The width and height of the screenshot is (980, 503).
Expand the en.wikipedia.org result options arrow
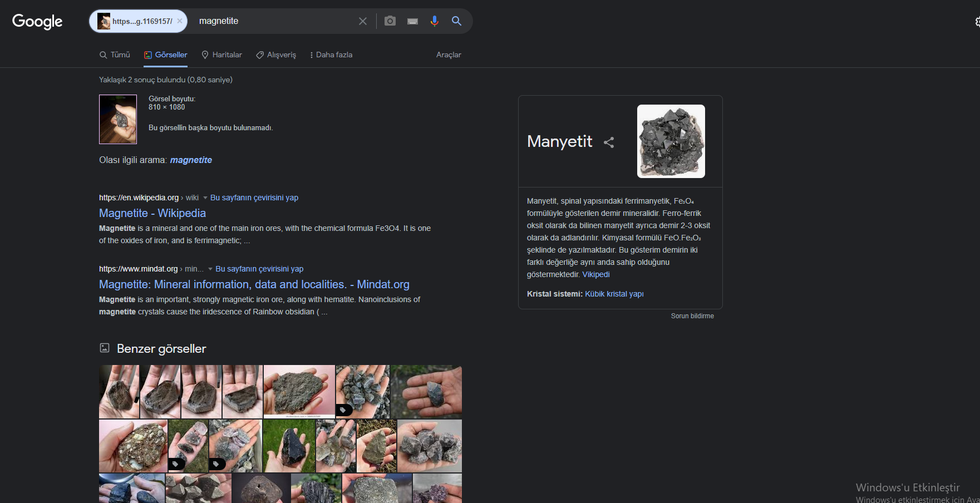[x=205, y=198]
